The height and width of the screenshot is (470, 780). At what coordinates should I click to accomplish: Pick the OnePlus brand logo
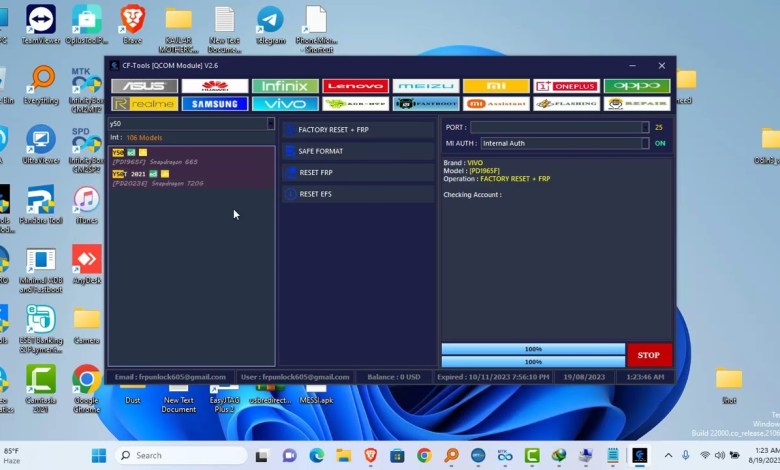point(566,86)
